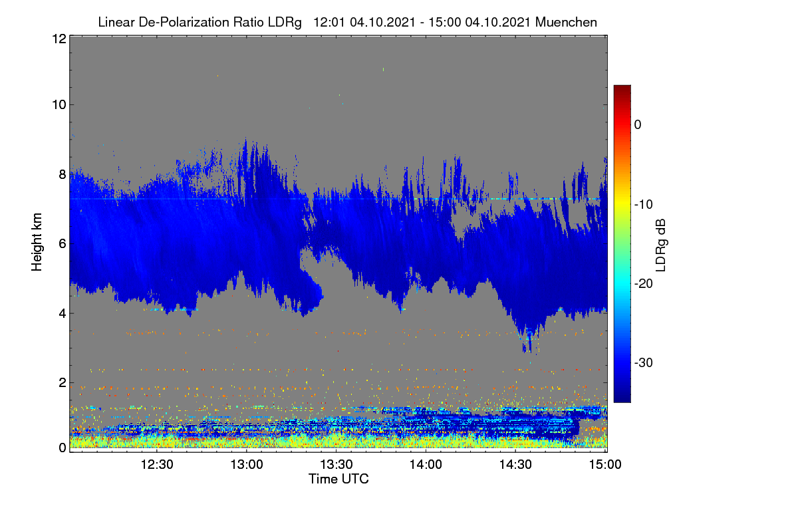798x532 pixels.
Task: Click the 'Height km' y-axis label
Action: tap(37, 242)
